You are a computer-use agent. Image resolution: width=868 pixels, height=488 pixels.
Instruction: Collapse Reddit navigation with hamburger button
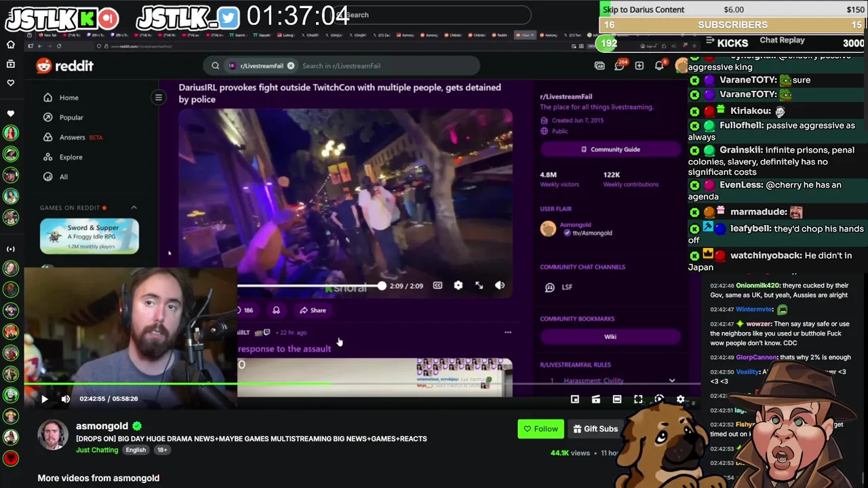click(158, 98)
